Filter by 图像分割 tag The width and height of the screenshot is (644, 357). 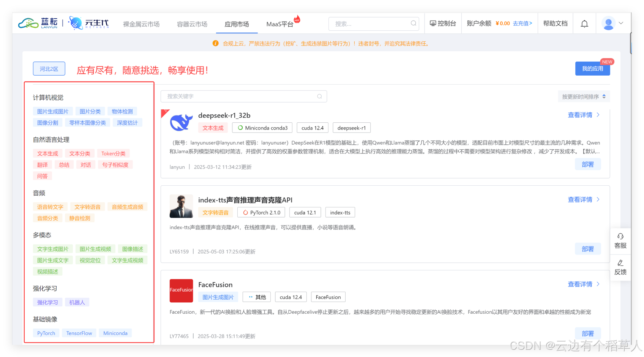[47, 123]
